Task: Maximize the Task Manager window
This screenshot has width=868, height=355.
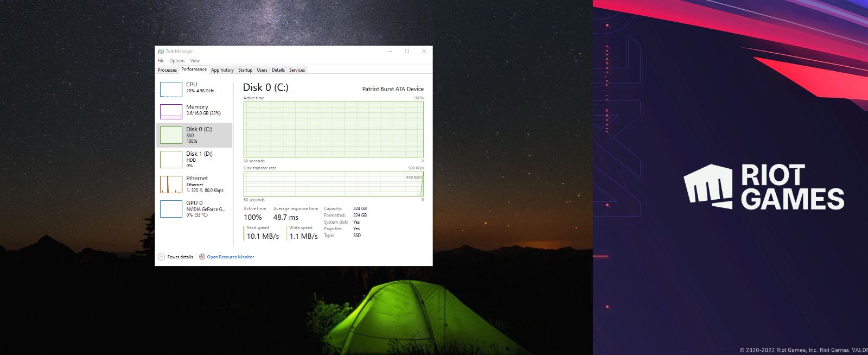Action: pos(407,51)
